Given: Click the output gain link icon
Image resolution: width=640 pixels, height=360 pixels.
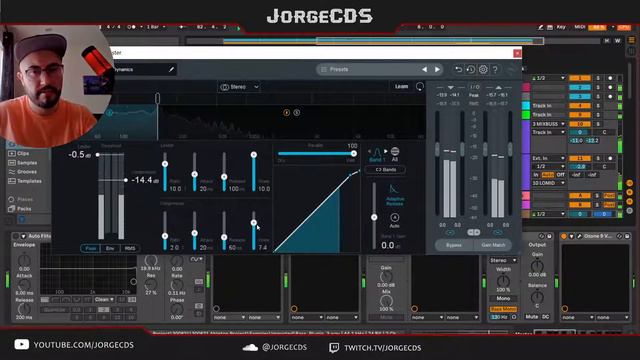Looking at the screenshot, I should pyautogui.click(x=498, y=232).
